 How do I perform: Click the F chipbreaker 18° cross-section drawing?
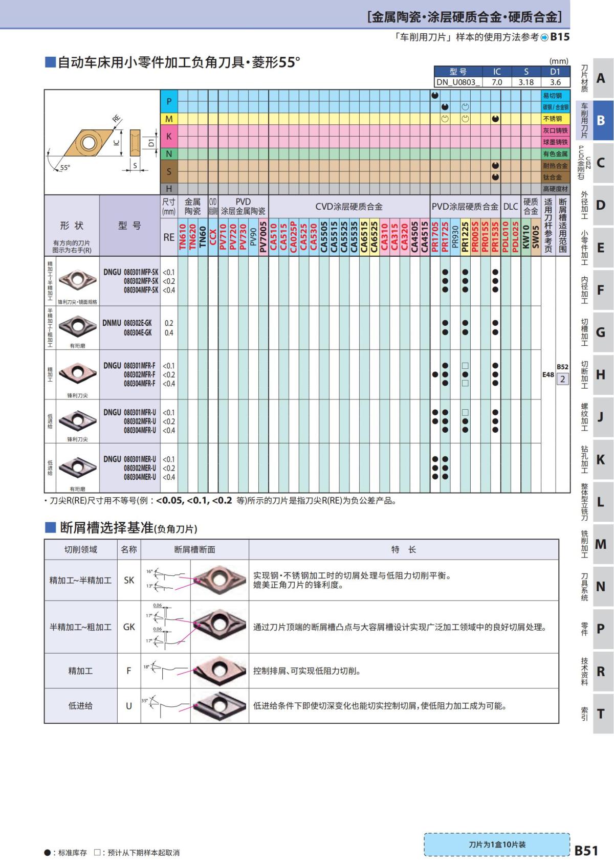[165, 669]
